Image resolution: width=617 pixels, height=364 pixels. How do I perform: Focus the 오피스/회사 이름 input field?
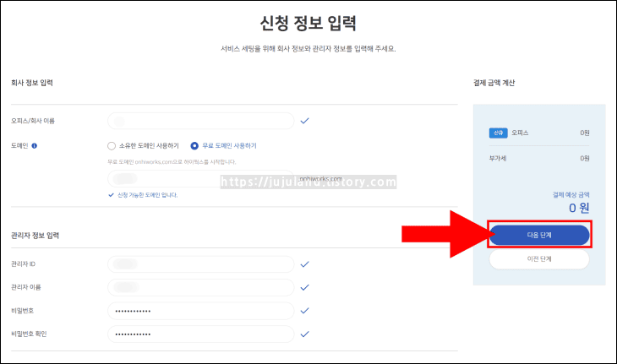(x=200, y=121)
